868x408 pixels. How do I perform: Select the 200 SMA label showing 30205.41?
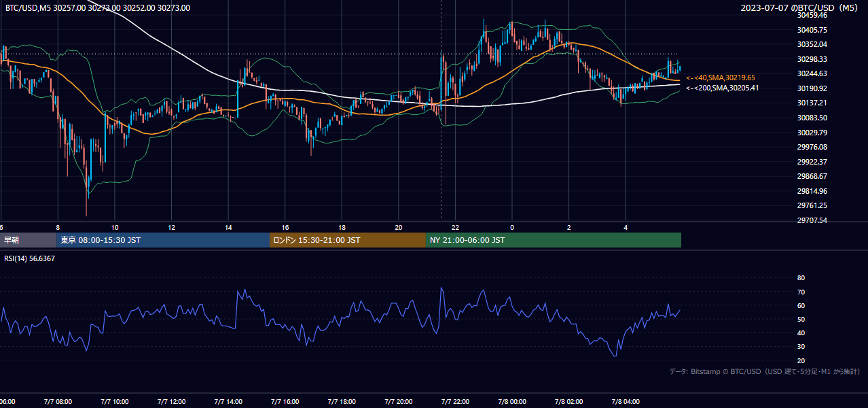click(x=722, y=88)
